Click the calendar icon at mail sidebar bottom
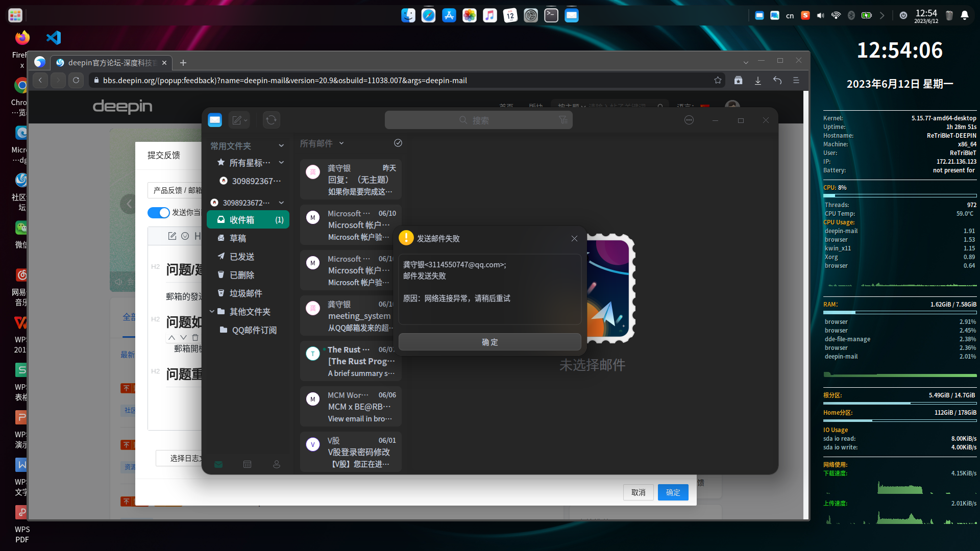The height and width of the screenshot is (551, 980). [248, 464]
